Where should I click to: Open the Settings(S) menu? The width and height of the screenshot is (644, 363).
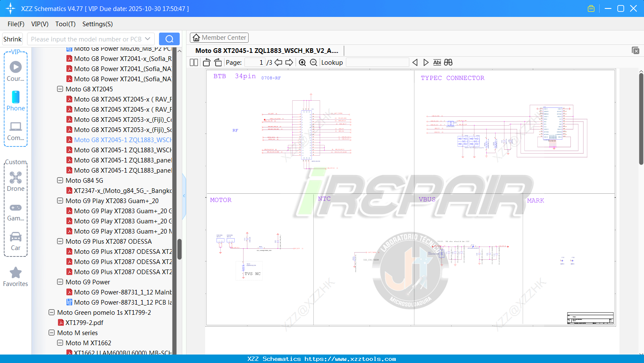(98, 24)
